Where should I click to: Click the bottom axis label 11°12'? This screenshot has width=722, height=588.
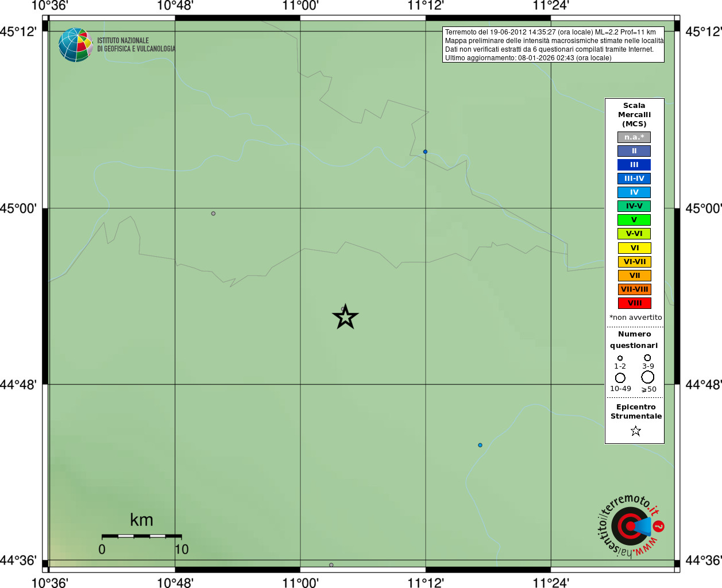pyautogui.click(x=426, y=582)
